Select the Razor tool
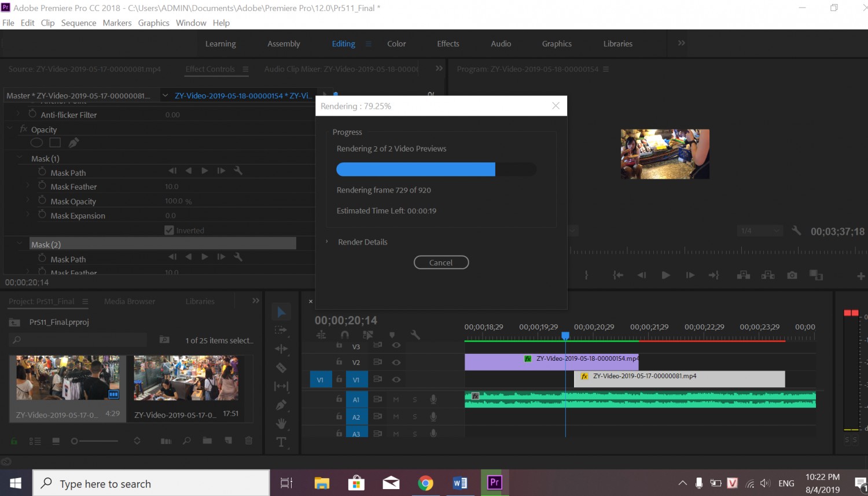Viewport: 868px width, 496px height. point(281,368)
